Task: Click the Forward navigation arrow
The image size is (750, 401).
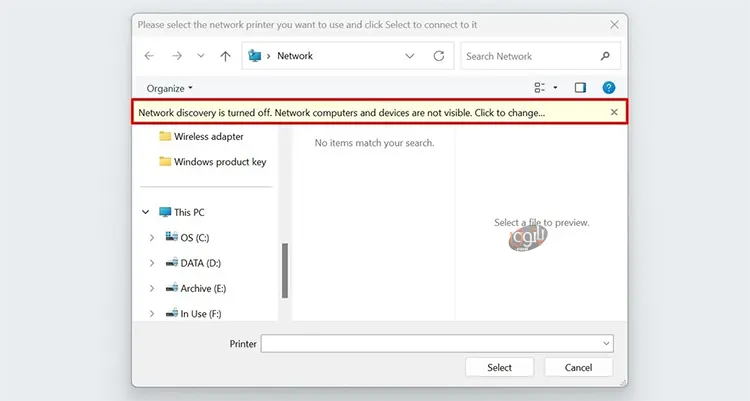Action: point(177,56)
